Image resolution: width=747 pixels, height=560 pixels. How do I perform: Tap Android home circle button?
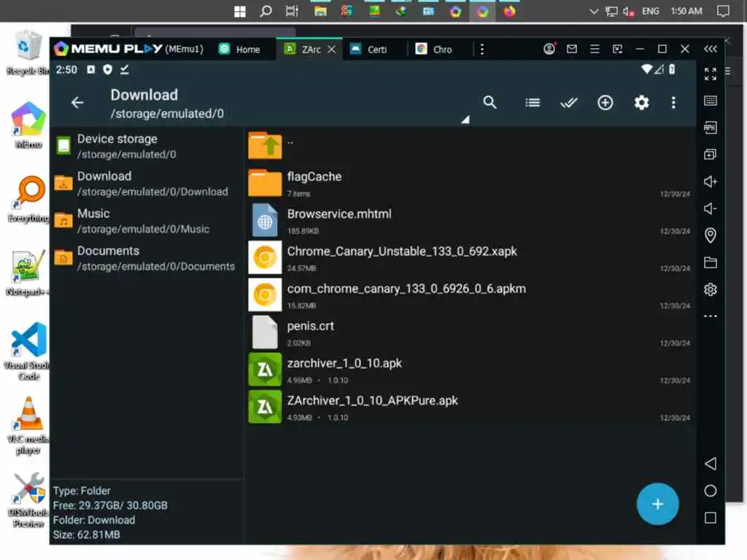(x=710, y=491)
